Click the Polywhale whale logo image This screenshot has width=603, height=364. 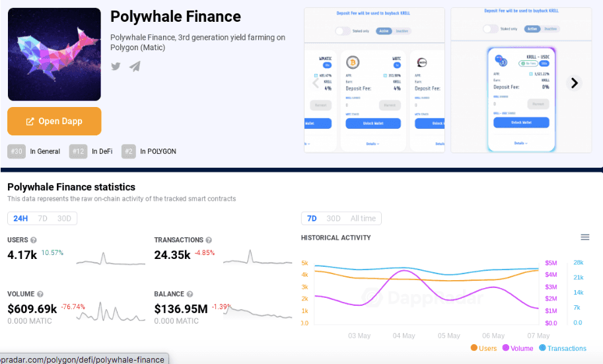click(54, 54)
